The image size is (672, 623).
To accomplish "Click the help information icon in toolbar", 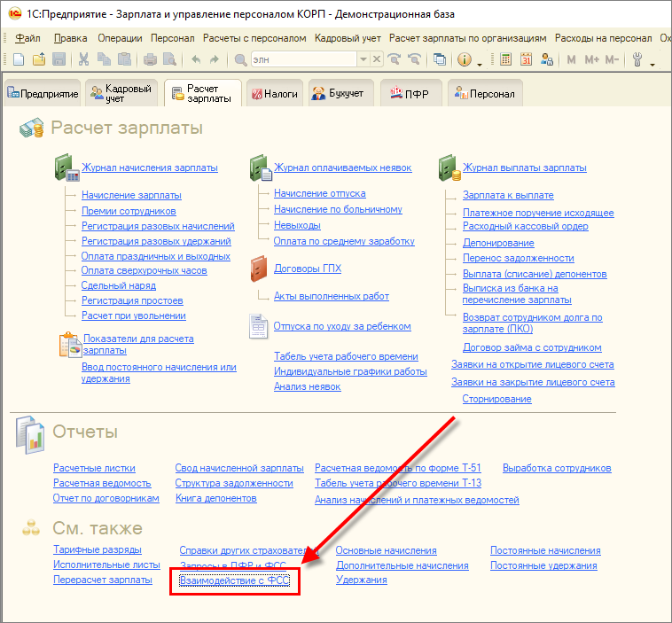I will pyautogui.click(x=464, y=59).
